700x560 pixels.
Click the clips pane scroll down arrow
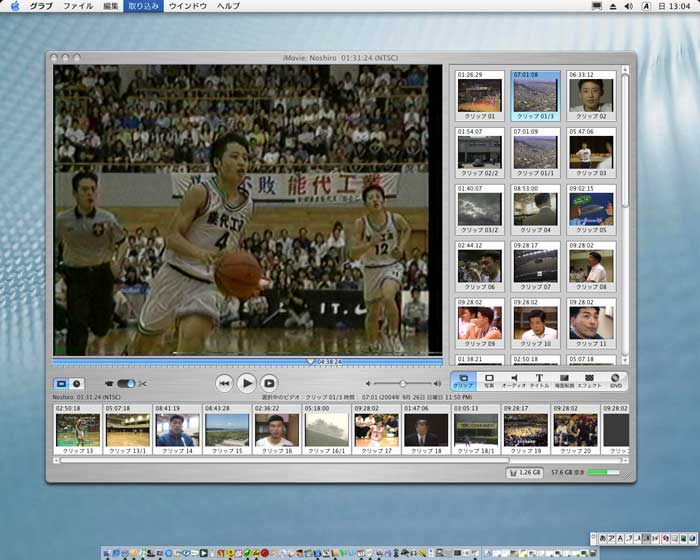click(x=625, y=360)
